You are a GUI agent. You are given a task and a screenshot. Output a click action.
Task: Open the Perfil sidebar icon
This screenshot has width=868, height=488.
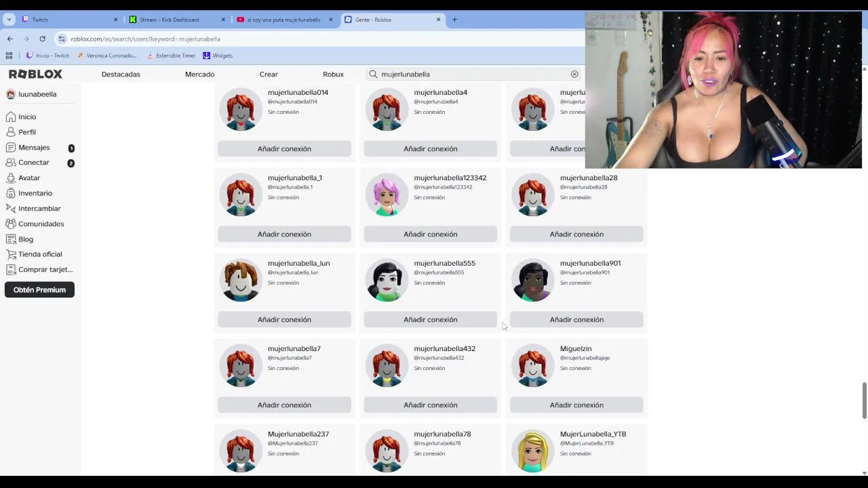tap(10, 132)
